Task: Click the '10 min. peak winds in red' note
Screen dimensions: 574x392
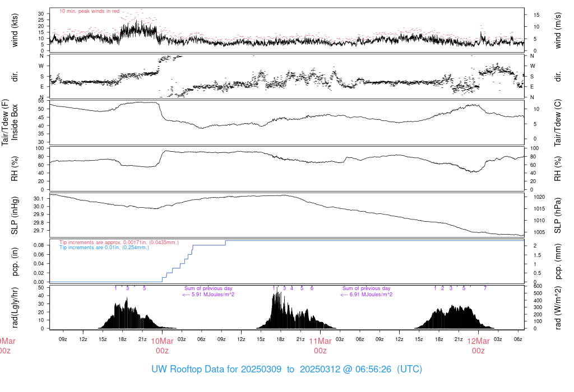Action: 89,11
